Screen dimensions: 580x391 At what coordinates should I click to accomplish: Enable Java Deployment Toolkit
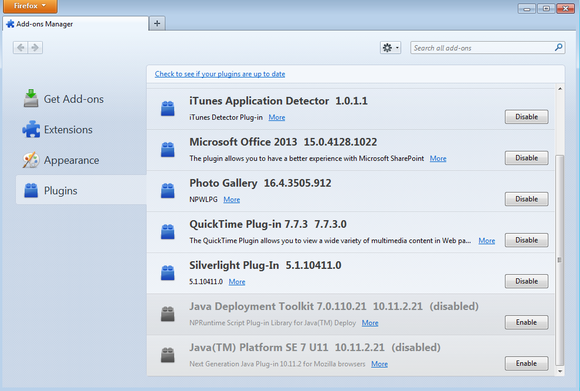(x=526, y=322)
